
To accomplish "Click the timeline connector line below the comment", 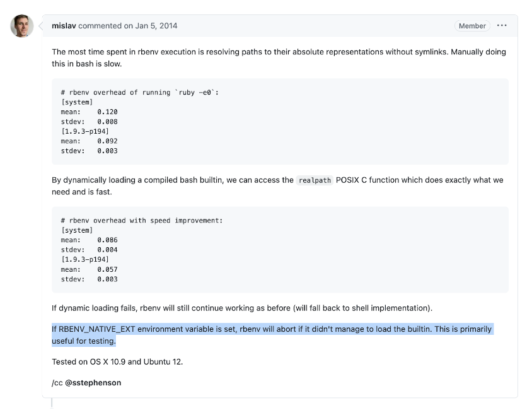I will pos(52,403).
